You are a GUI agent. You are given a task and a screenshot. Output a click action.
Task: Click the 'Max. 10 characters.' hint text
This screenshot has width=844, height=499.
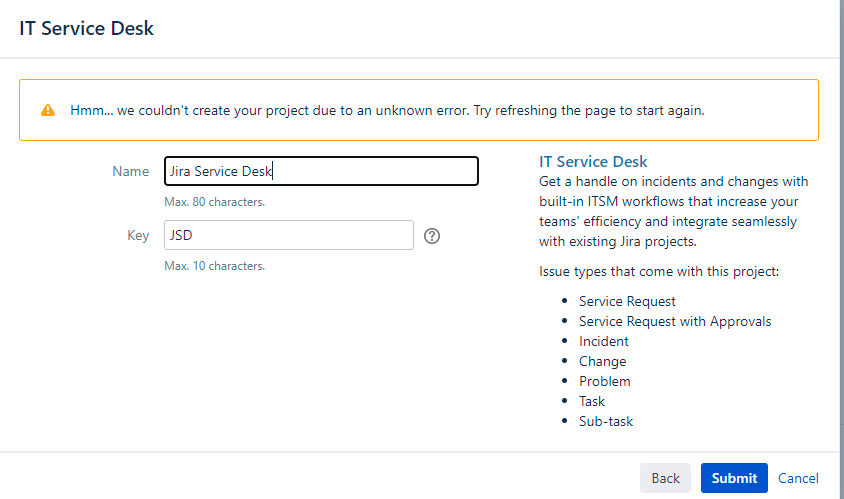215,266
